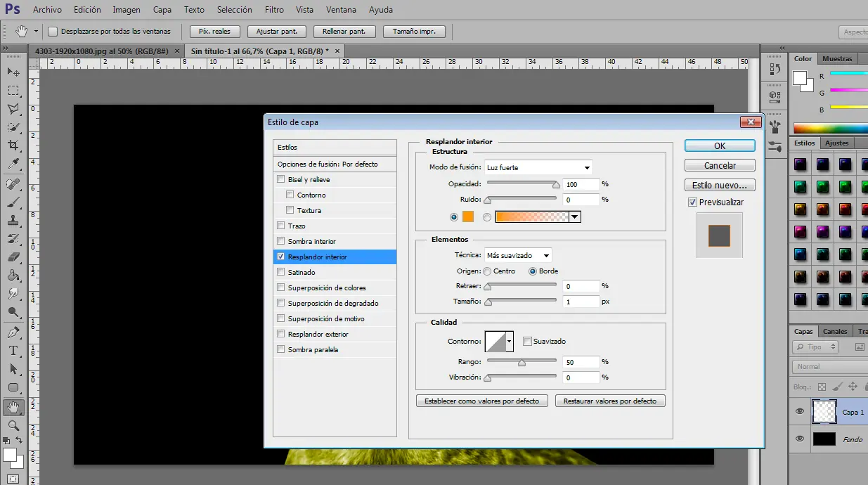This screenshot has height=485, width=868.
Task: Hide layer Capa 1 with eye icon
Action: 799,412
